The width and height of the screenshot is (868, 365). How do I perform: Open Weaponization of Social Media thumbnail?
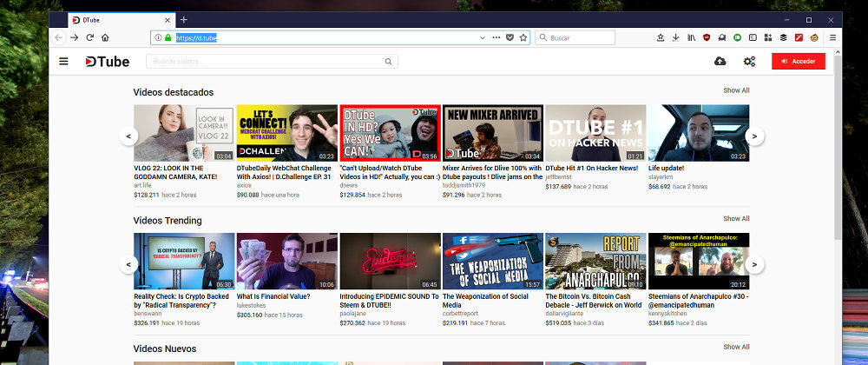pos(493,262)
